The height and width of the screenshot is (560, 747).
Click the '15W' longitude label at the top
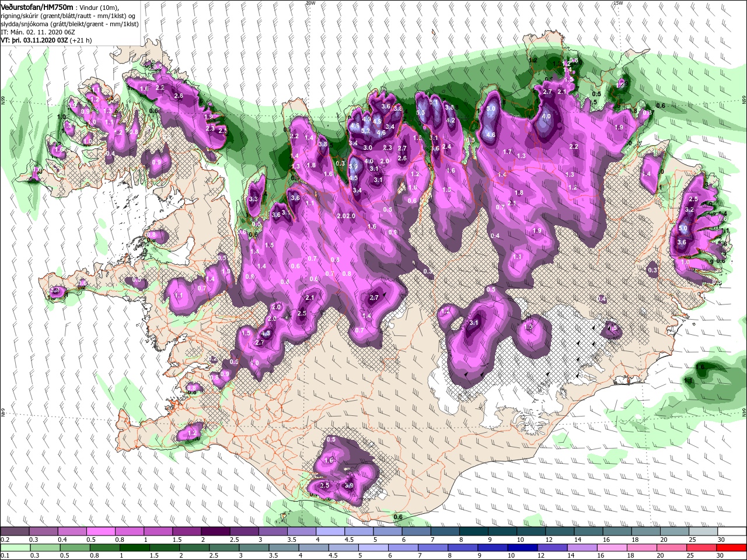pyautogui.click(x=618, y=3)
